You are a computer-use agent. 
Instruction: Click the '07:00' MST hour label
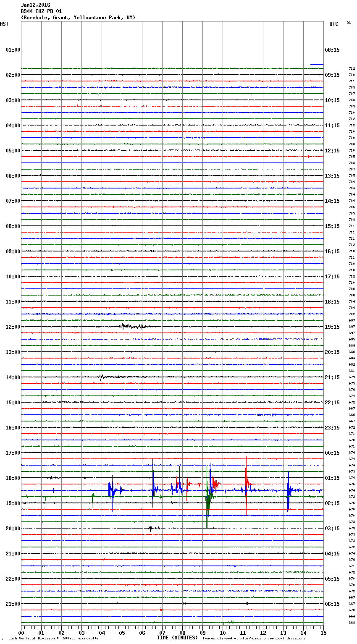coord(13,201)
